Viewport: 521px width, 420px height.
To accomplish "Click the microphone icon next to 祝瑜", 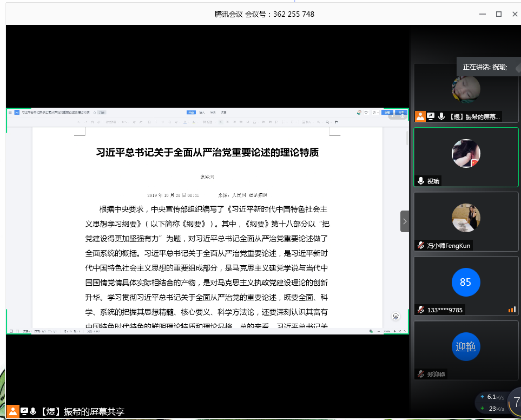I will 420,181.
